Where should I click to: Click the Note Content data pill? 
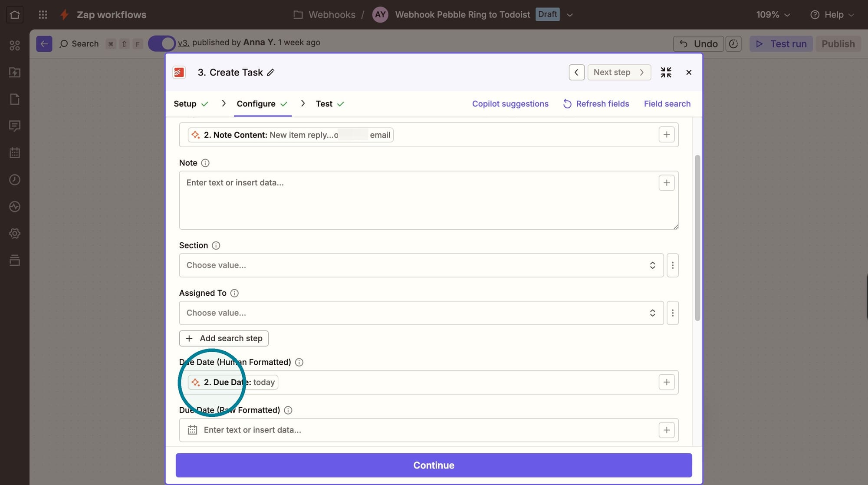tap(290, 135)
